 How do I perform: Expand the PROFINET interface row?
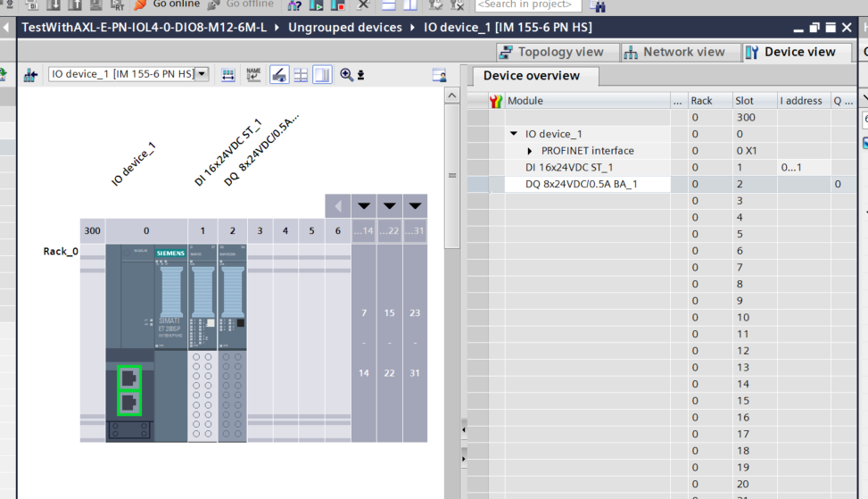pyautogui.click(x=530, y=151)
